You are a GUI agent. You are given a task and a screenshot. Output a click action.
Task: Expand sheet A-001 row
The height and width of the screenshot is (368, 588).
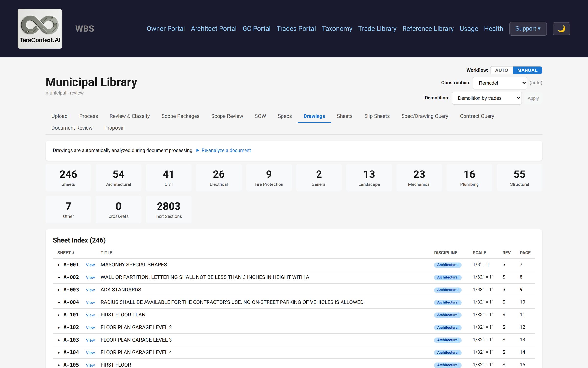tap(59, 265)
